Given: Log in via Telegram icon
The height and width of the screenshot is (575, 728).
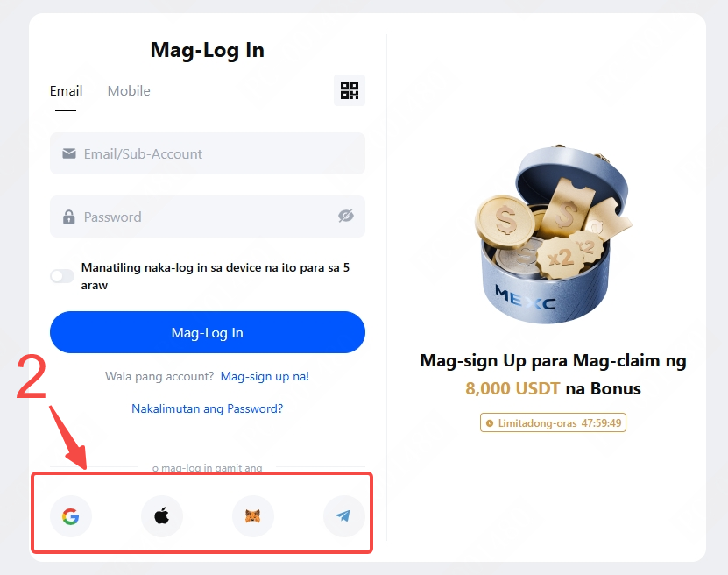Looking at the screenshot, I should 343,516.
